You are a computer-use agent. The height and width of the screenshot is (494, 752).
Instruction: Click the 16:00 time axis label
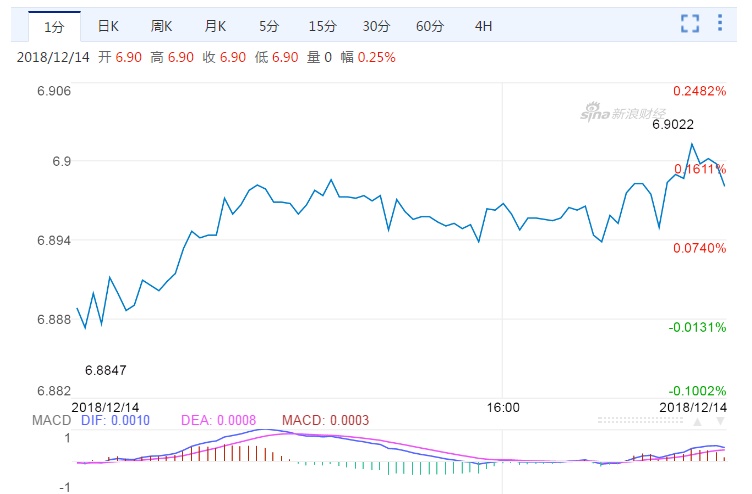503,407
